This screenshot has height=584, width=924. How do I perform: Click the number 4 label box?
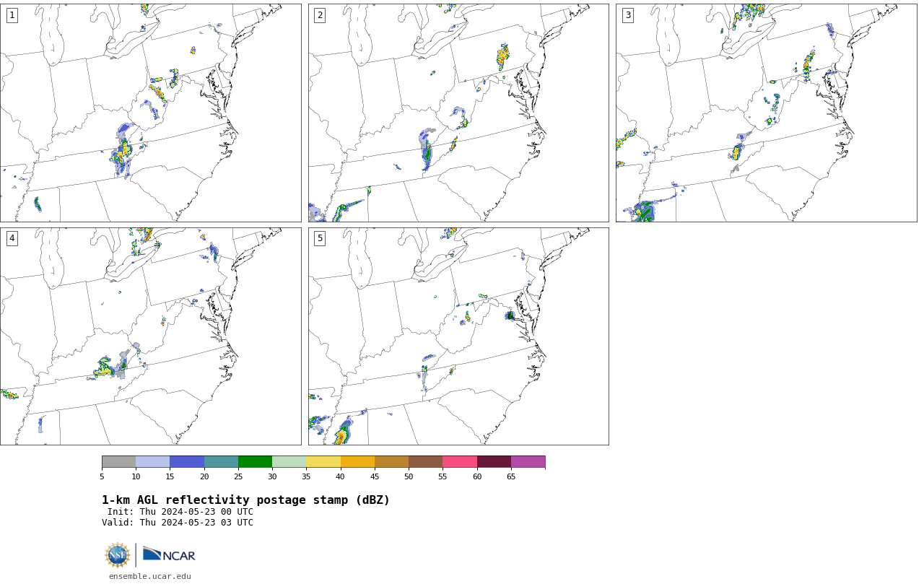12,238
